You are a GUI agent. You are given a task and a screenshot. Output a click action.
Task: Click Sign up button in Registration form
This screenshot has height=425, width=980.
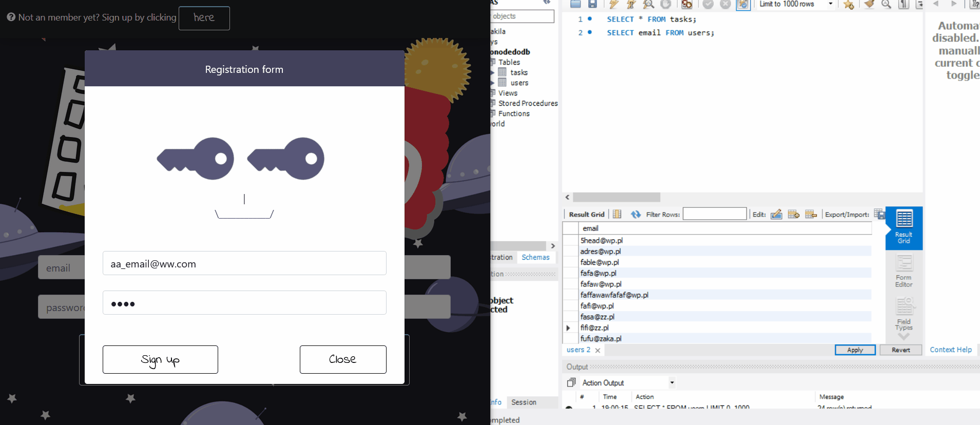tap(160, 359)
